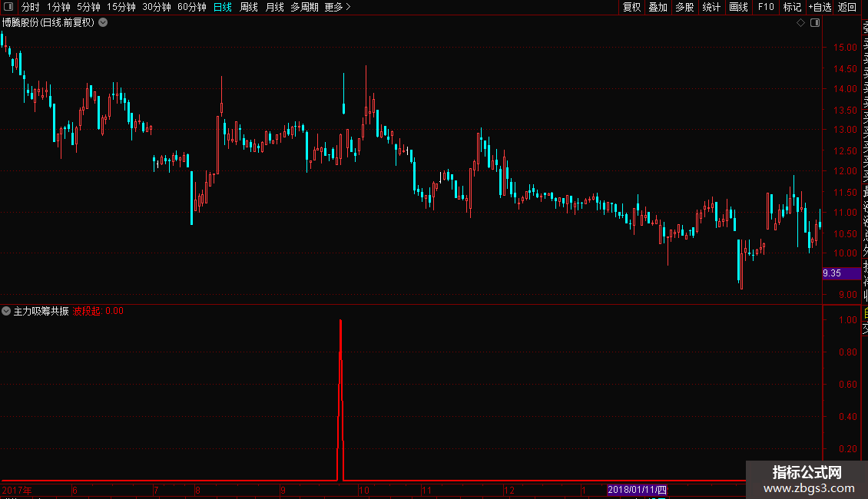Switch to 分时 intraday chart

(x=31, y=7)
